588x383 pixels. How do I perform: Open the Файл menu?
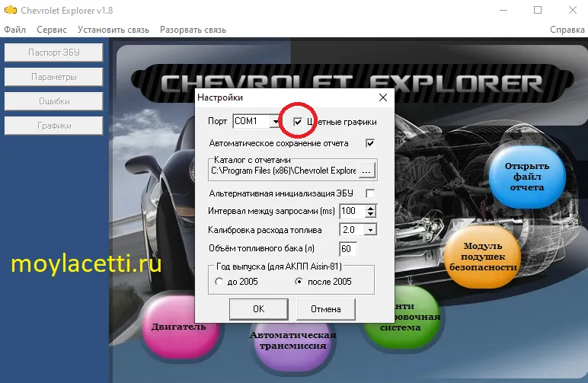(15, 30)
